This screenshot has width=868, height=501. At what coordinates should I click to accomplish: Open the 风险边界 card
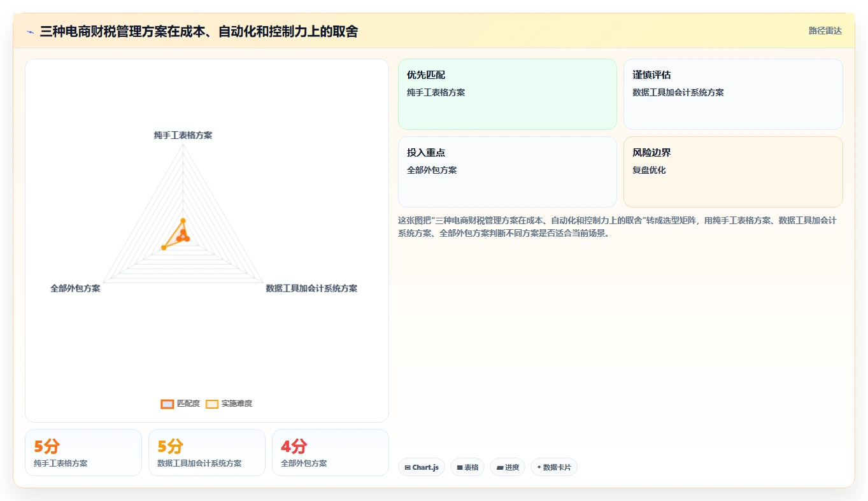pyautogui.click(x=733, y=172)
